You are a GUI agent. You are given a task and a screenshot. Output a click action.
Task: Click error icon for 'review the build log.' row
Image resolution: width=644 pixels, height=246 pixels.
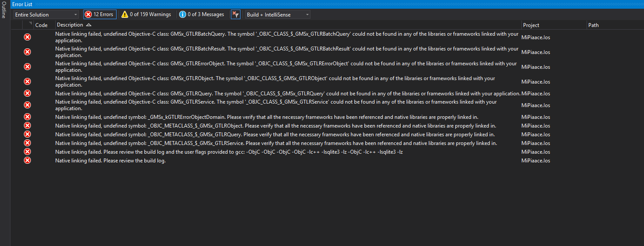coord(27,160)
